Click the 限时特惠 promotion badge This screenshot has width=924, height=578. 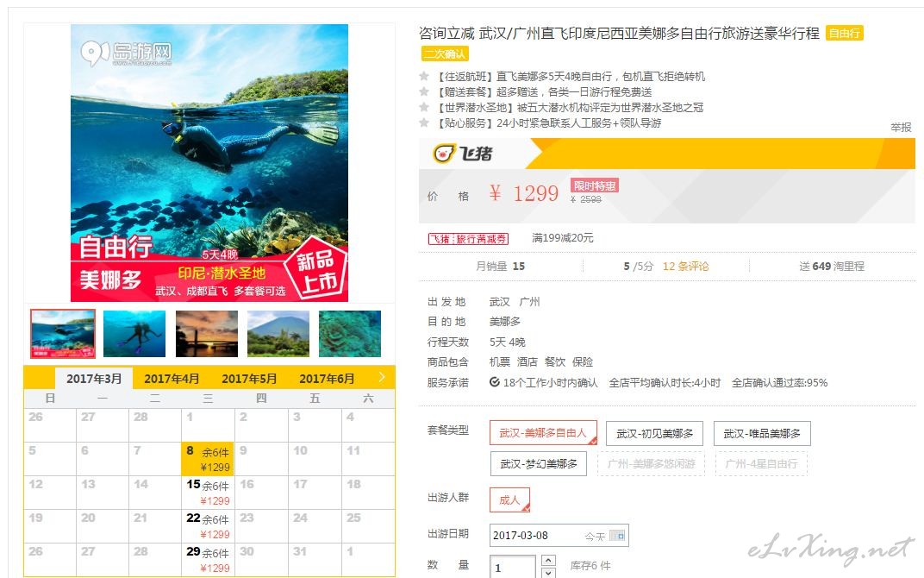[594, 185]
